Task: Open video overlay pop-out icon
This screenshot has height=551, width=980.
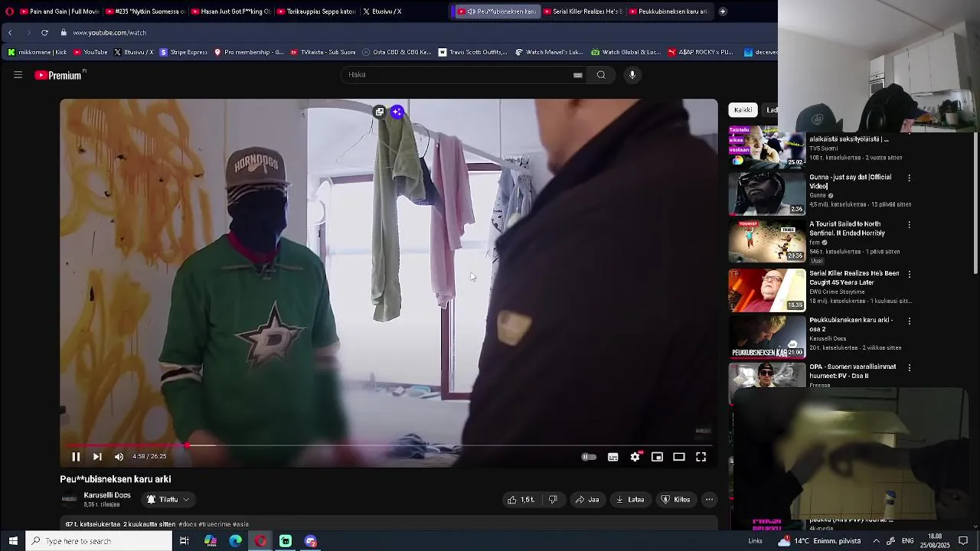Action: [x=379, y=112]
